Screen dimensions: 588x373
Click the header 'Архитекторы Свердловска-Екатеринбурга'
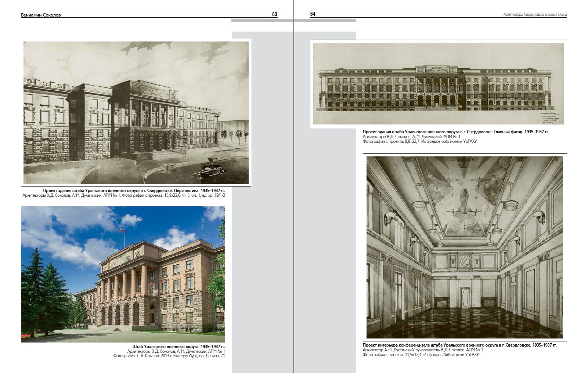click(x=535, y=15)
